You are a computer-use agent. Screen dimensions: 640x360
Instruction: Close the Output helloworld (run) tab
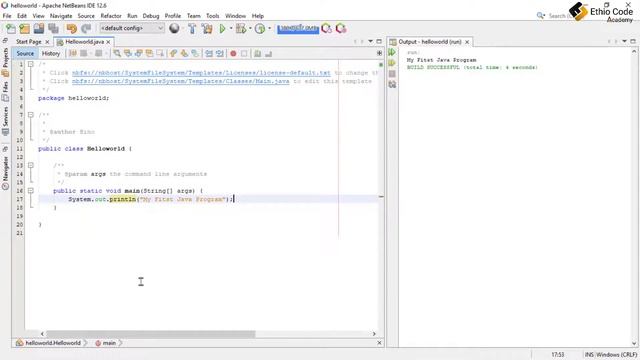(x=467, y=42)
